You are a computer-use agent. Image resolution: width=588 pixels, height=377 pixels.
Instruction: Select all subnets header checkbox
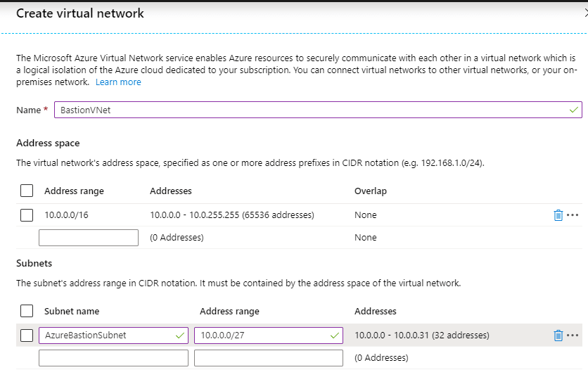click(27, 311)
